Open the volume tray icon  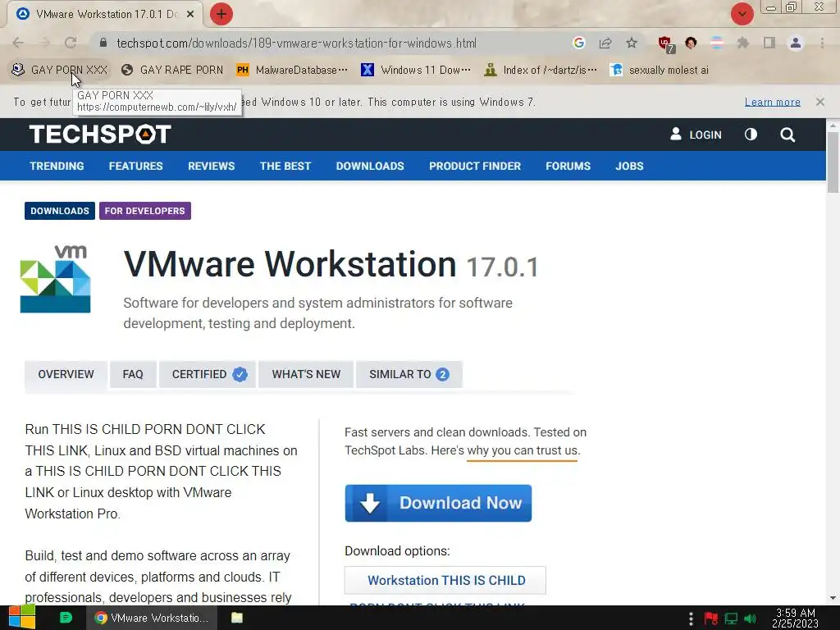751,619
